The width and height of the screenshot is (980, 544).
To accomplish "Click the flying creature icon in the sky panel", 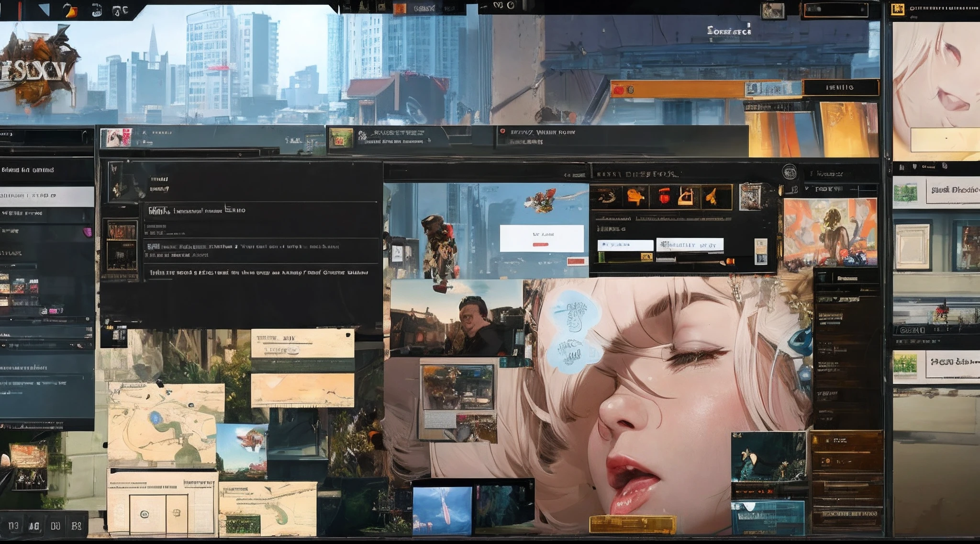I will (543, 200).
